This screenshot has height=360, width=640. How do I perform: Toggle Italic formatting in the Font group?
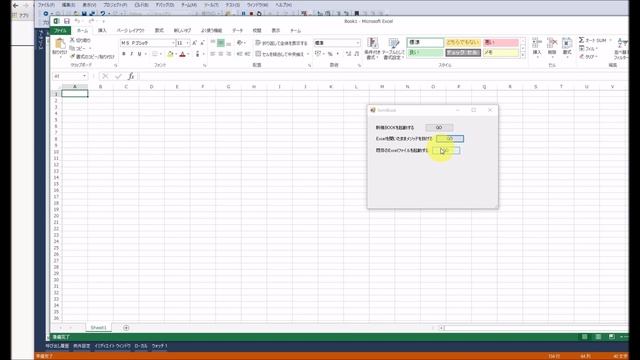(131, 54)
